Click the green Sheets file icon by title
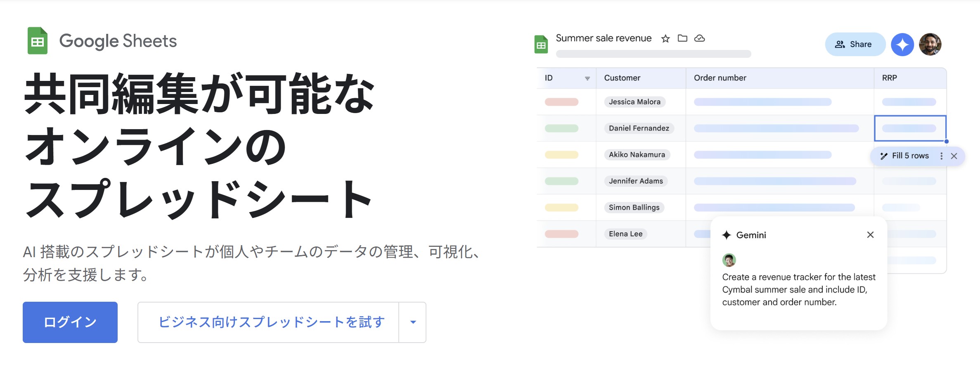 click(541, 45)
